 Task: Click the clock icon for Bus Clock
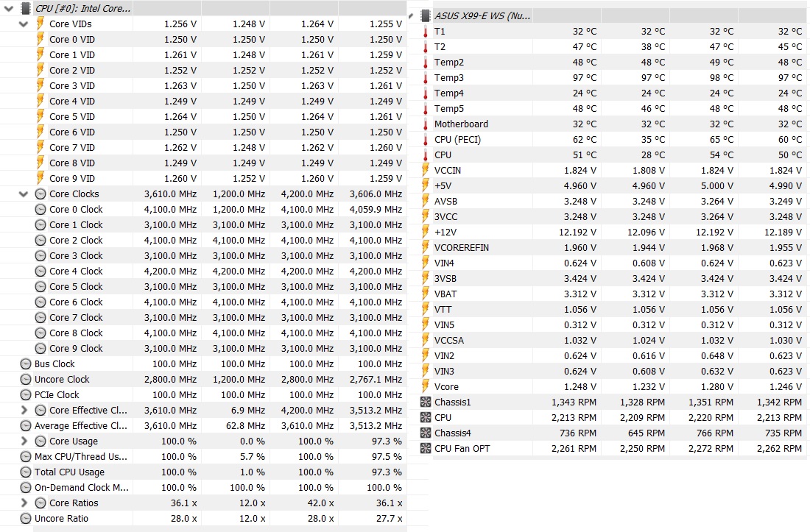tap(25, 363)
